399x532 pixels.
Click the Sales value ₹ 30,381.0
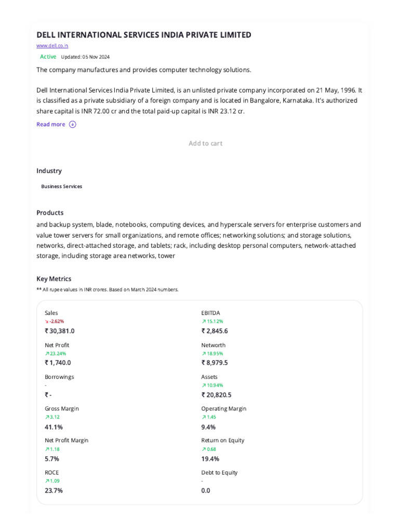click(x=60, y=331)
